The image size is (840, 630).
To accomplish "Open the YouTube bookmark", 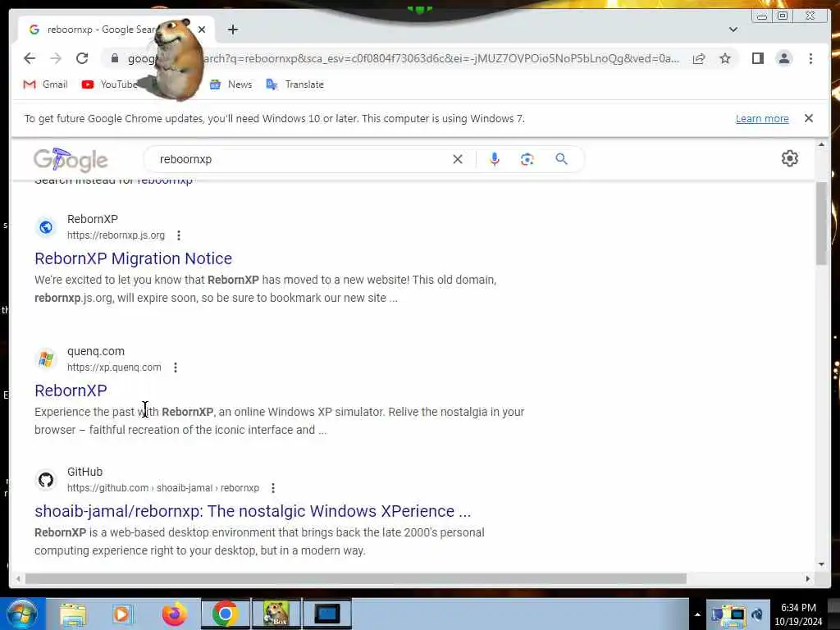I will 109,84.
